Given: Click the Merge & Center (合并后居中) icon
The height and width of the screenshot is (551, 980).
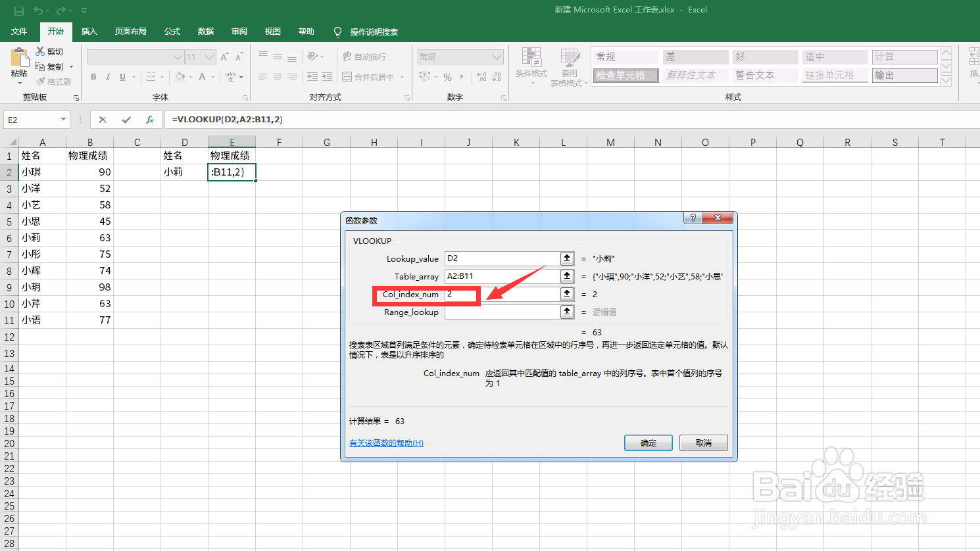Looking at the screenshot, I should click(365, 76).
